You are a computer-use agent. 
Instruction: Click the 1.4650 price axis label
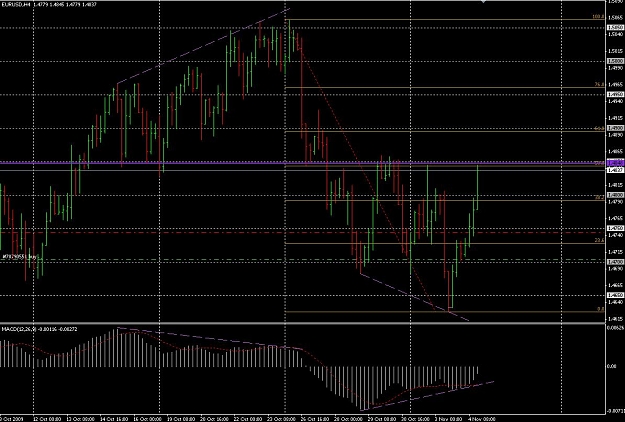[x=615, y=295]
